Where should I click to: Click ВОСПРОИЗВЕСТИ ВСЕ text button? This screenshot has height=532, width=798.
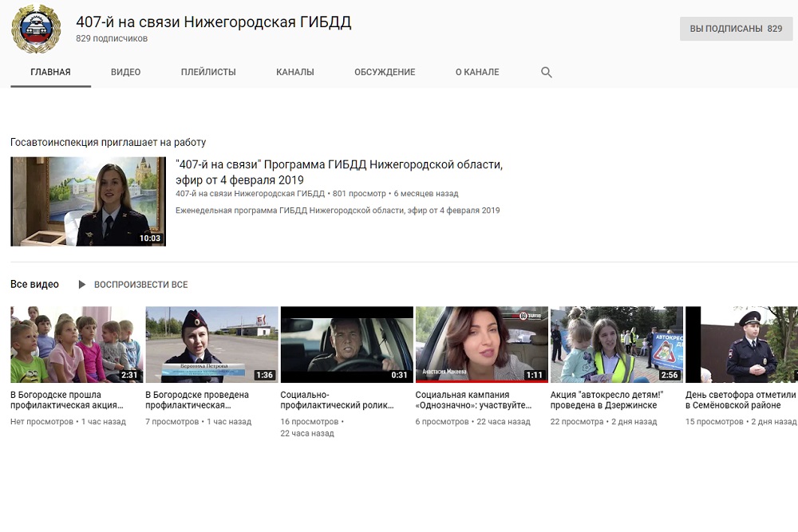[141, 285]
